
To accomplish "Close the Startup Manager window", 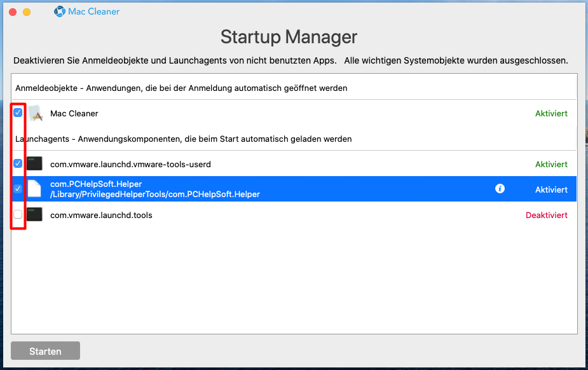I will point(13,12).
